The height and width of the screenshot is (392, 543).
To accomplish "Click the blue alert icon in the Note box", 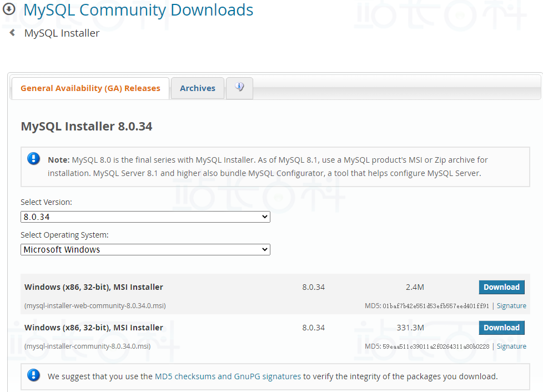I will click(34, 159).
